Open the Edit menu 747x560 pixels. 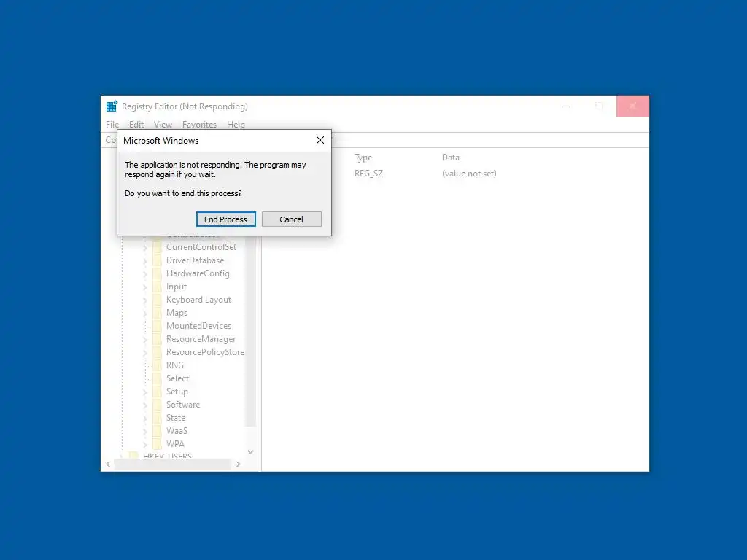point(136,124)
